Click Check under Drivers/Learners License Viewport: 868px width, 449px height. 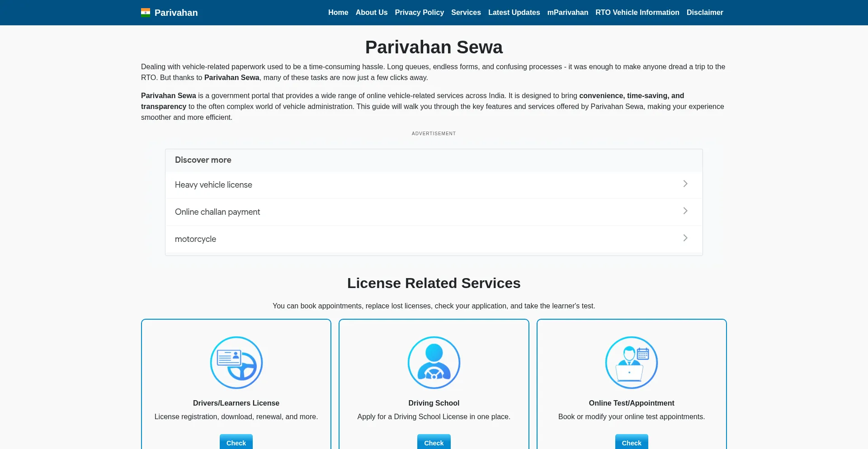236,442
